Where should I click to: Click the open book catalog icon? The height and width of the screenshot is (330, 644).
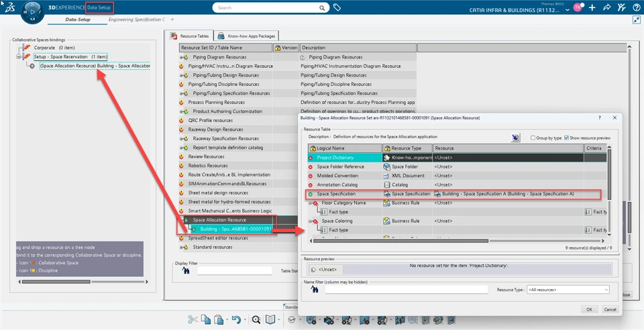(270, 320)
